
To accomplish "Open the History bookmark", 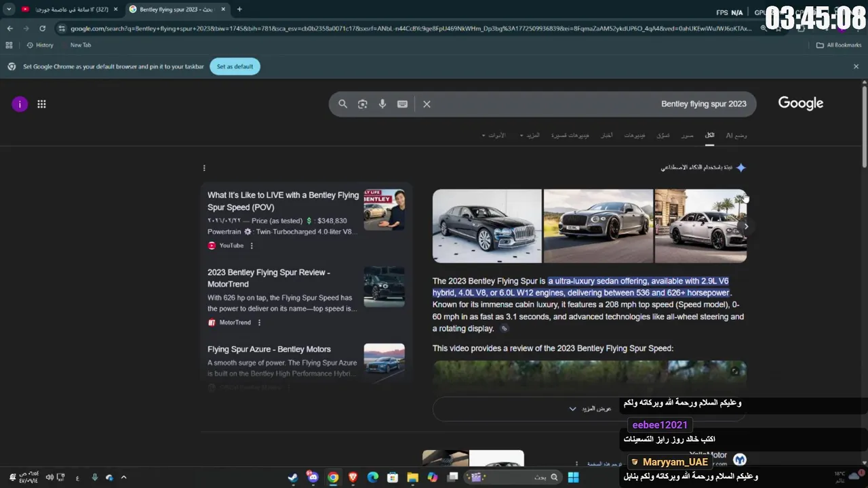I will (39, 45).
